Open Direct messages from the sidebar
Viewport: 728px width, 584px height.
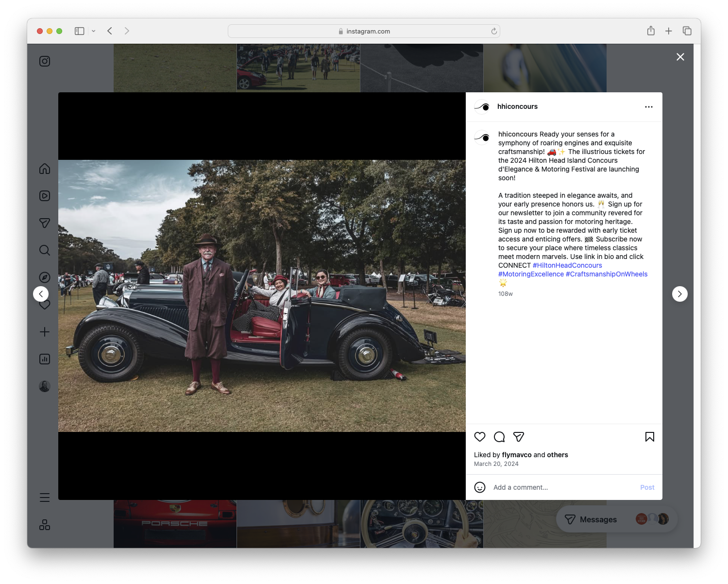pos(44,223)
